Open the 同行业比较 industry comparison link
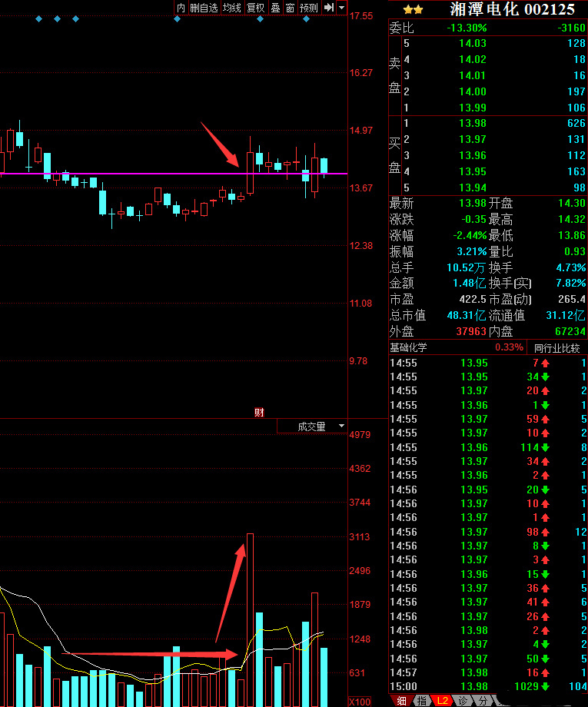This screenshot has width=588, height=707. [x=556, y=347]
